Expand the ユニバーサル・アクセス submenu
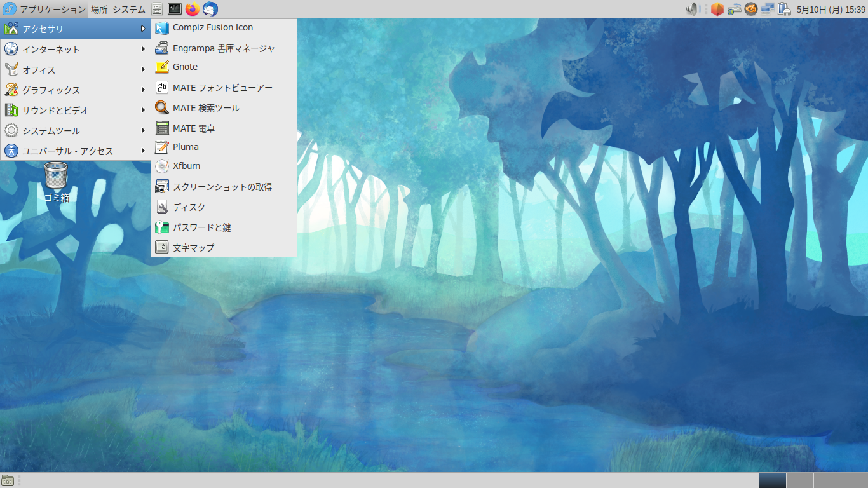 click(75, 151)
